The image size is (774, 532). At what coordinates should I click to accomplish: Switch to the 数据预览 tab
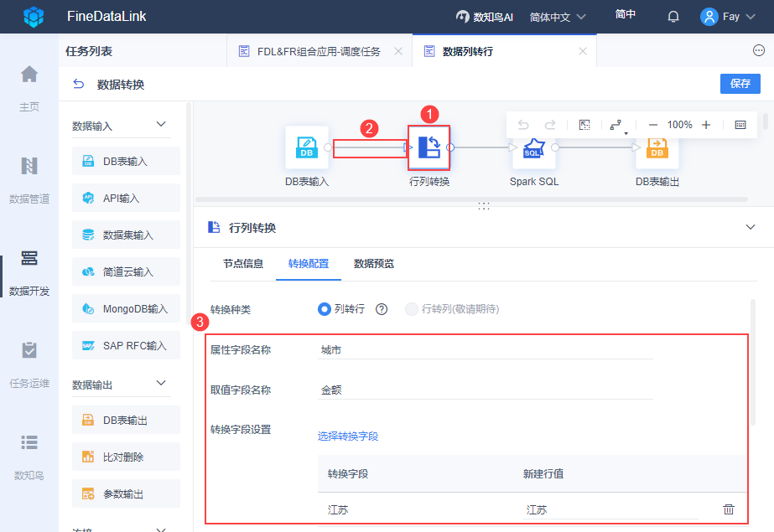(x=374, y=264)
